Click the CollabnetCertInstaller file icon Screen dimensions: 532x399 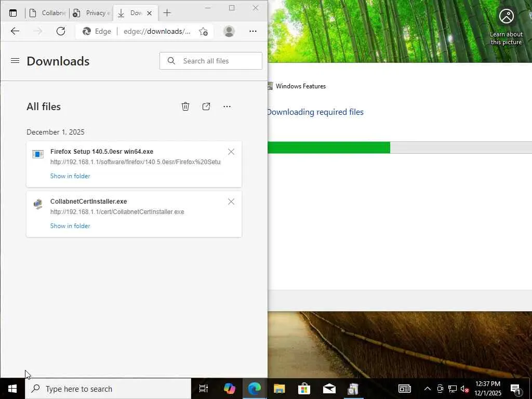tap(38, 204)
